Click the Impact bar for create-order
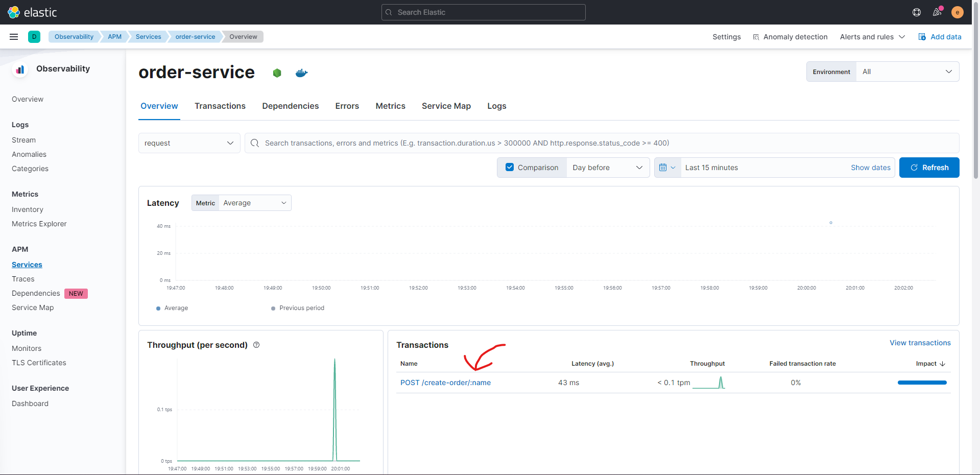980x475 pixels. pos(922,383)
